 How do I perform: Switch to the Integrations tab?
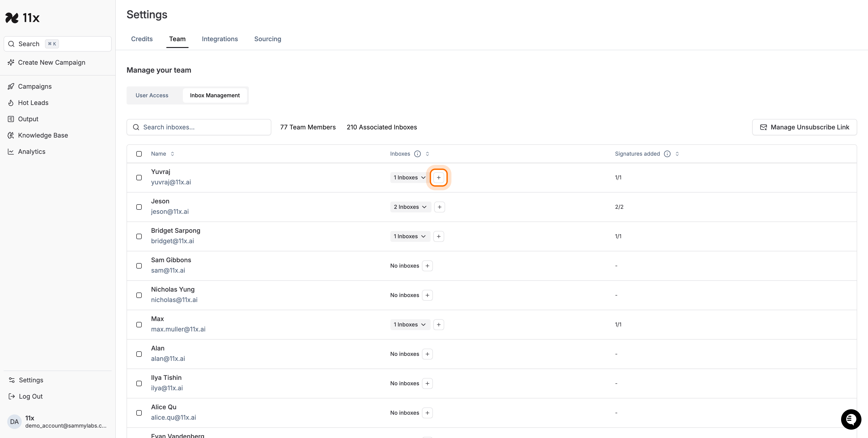[220, 39]
